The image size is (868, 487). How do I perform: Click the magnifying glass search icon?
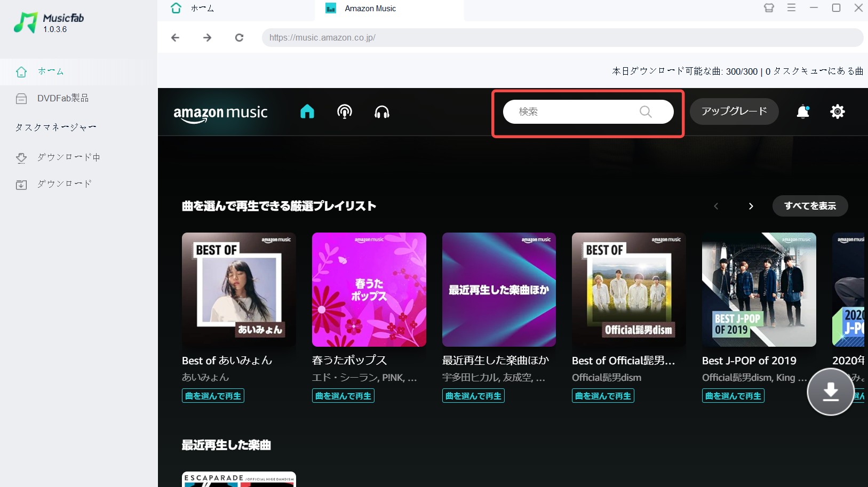(646, 111)
